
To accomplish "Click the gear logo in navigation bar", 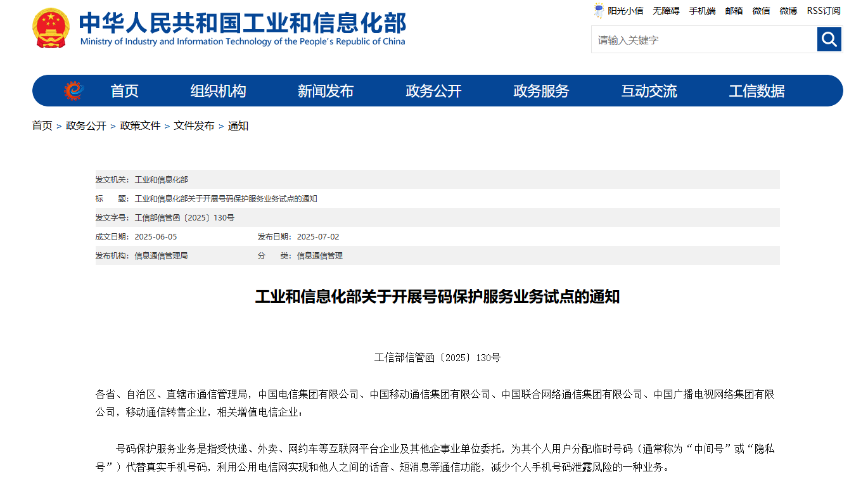I will (74, 91).
